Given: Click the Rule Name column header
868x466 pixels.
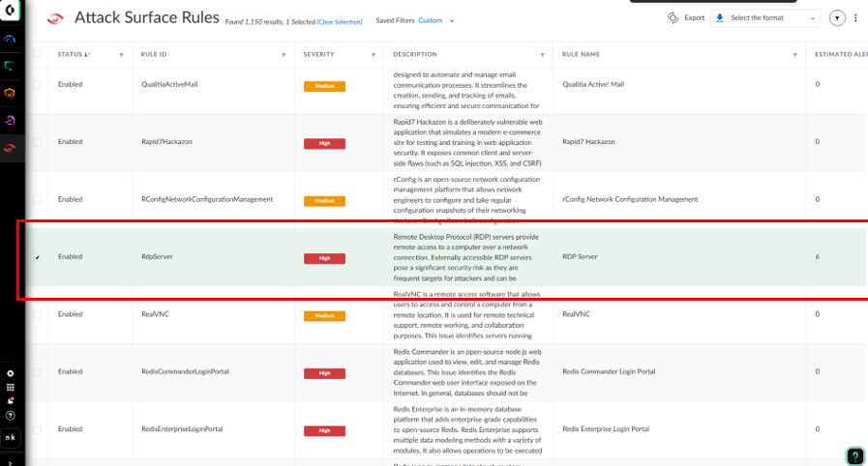Looking at the screenshot, I should point(581,54).
